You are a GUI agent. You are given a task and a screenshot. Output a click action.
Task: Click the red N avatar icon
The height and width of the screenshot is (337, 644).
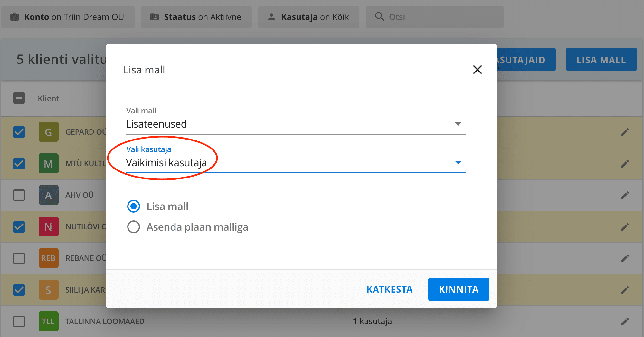[x=48, y=226]
